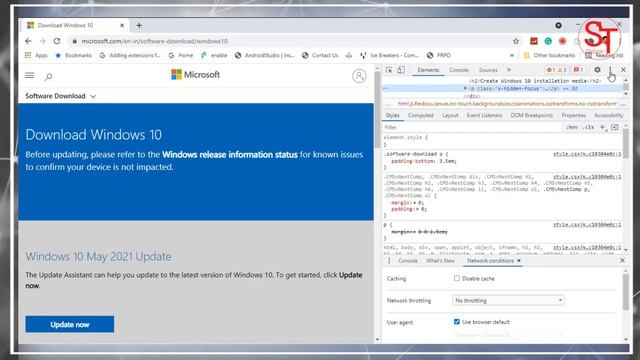640x360 pixels.
Task: Close the Download Windows 10 tab
Action: tap(122, 25)
